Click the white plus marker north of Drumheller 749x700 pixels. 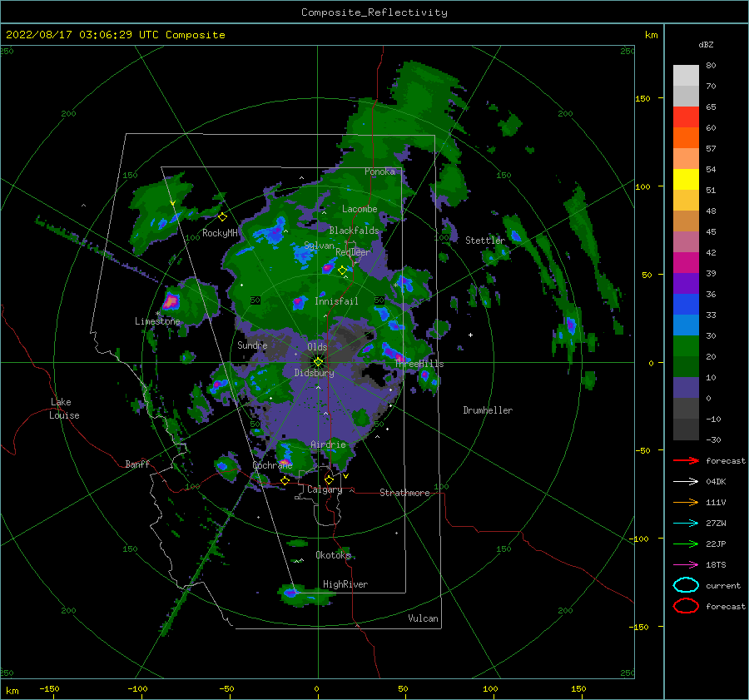click(470, 335)
